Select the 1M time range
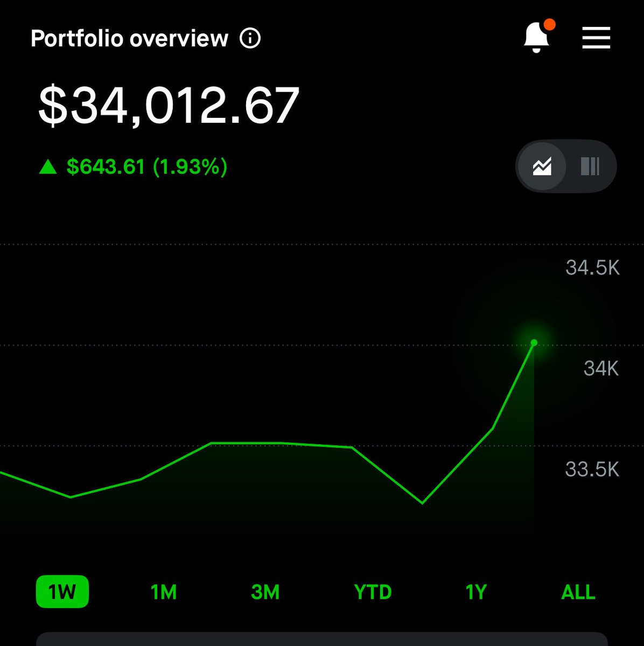Image resolution: width=644 pixels, height=646 pixels. coord(164,592)
